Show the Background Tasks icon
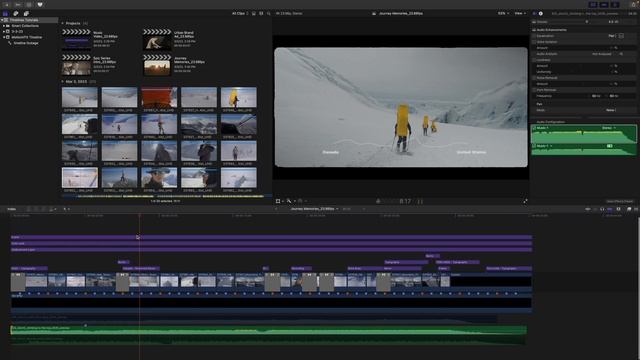The width and height of the screenshot is (640, 360). point(29,4)
